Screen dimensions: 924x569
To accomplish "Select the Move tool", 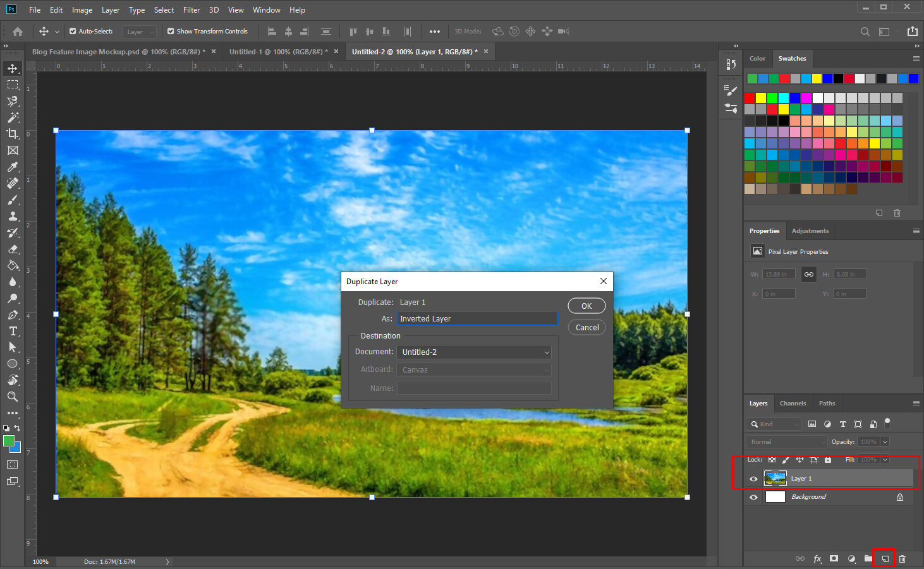I will 13,68.
